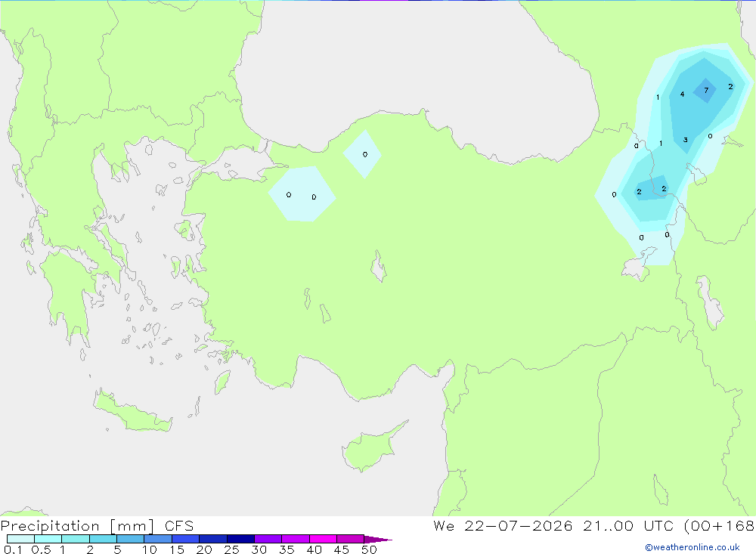Click the 15–20 mm legend swatch

pyautogui.click(x=186, y=539)
